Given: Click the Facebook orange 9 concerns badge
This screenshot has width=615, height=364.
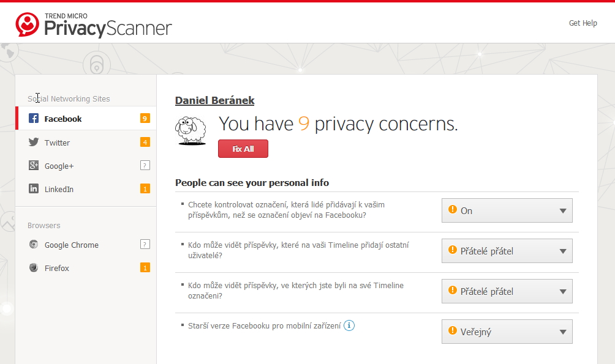Looking at the screenshot, I should (145, 119).
